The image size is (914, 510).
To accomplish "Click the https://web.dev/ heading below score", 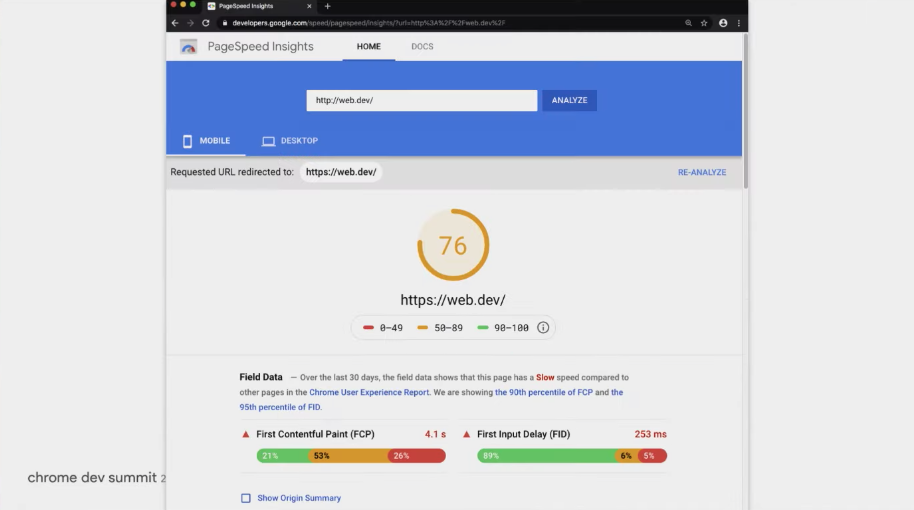I will tap(453, 300).
